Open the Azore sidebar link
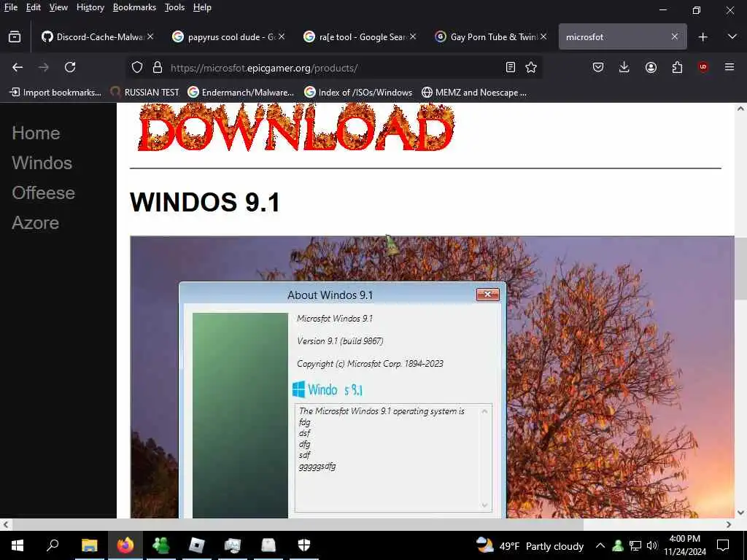747x560 pixels. pyautogui.click(x=35, y=223)
